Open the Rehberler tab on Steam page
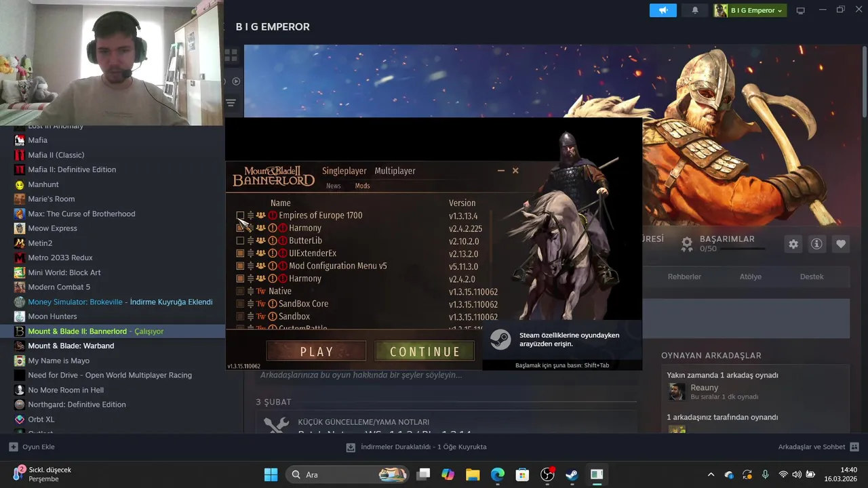The image size is (868, 488). [x=684, y=277]
